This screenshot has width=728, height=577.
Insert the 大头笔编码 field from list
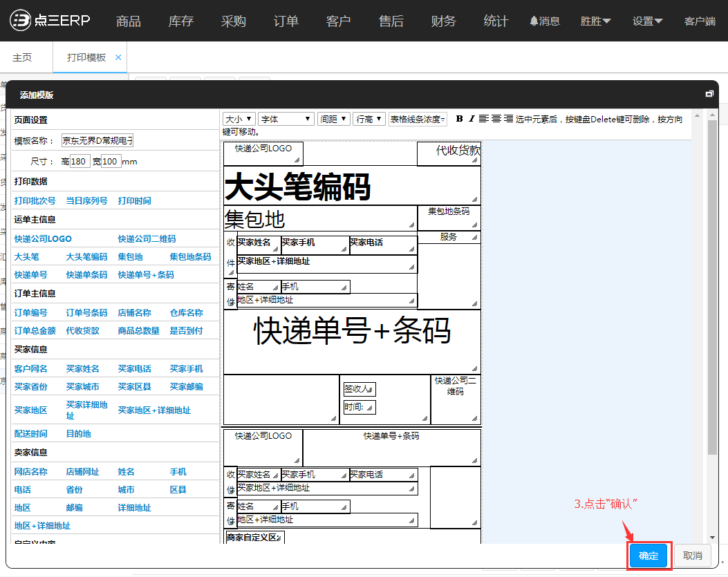(x=87, y=256)
